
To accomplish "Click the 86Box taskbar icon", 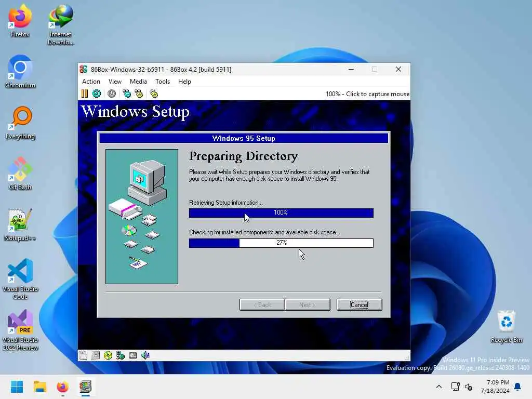I will (x=86, y=387).
